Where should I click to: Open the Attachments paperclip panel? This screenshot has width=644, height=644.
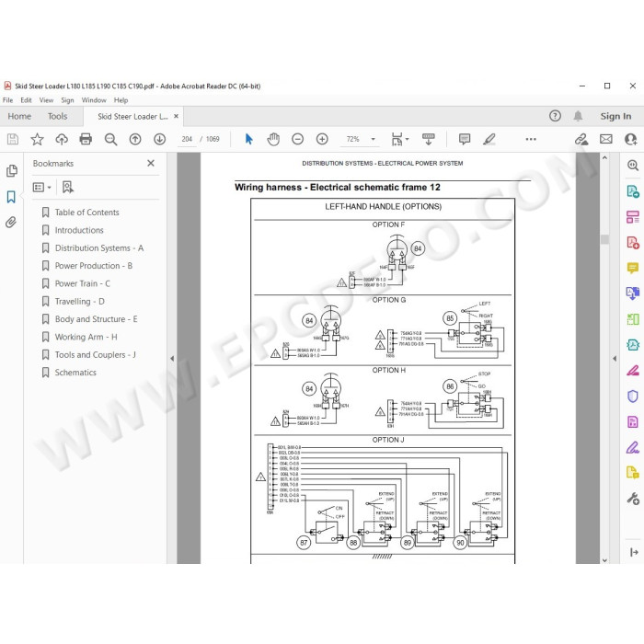[x=11, y=223]
